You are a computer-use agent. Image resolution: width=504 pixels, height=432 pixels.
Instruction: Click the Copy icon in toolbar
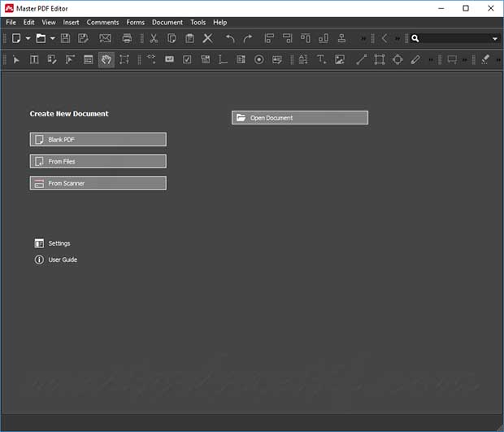[x=172, y=38]
